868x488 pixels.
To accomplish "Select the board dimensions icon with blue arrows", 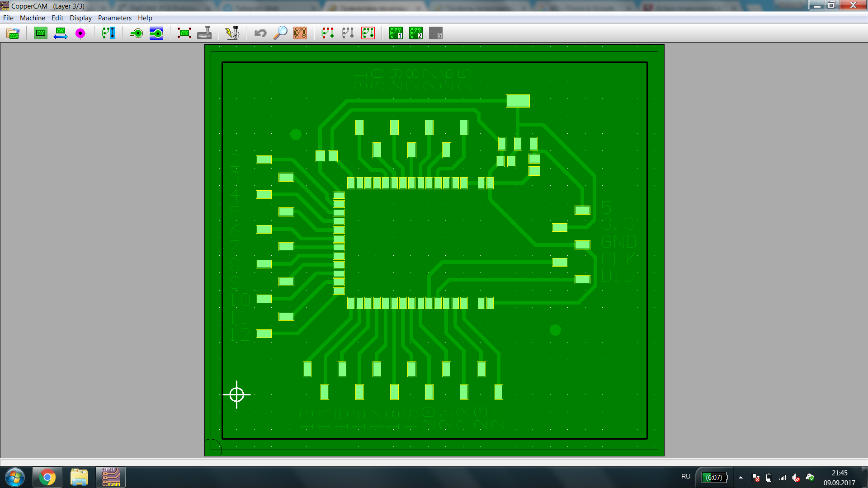I will pos(60,33).
